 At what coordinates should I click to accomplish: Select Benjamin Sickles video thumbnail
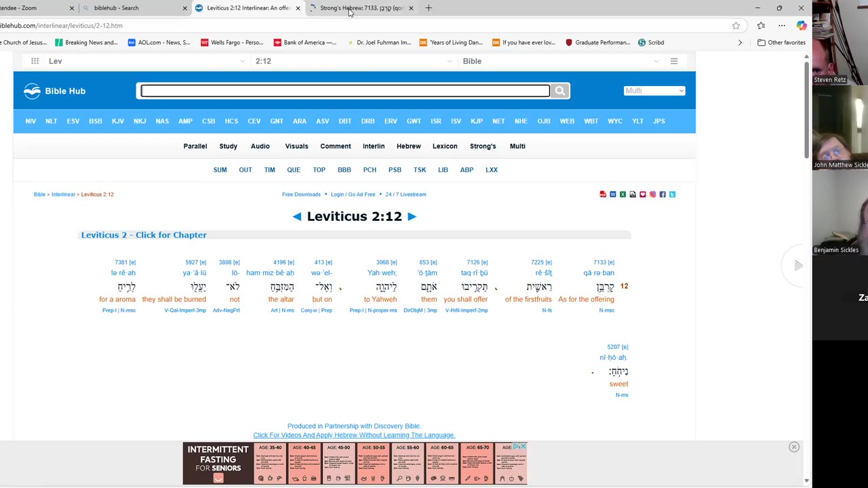point(840,213)
